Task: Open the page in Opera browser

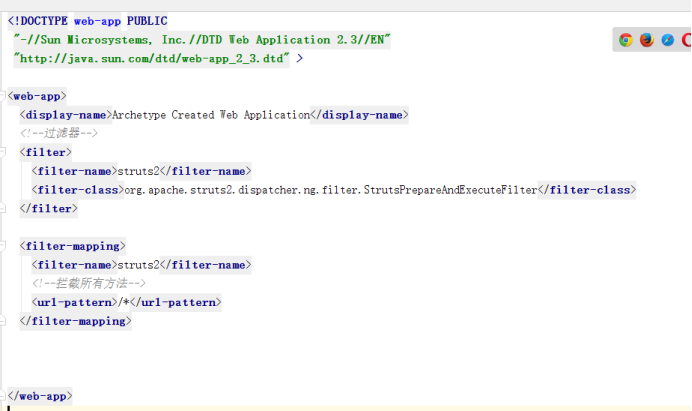Action: click(x=687, y=40)
